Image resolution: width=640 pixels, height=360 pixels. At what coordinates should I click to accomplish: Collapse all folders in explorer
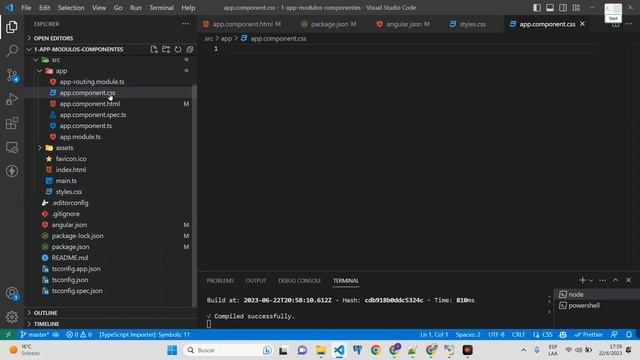pos(190,49)
